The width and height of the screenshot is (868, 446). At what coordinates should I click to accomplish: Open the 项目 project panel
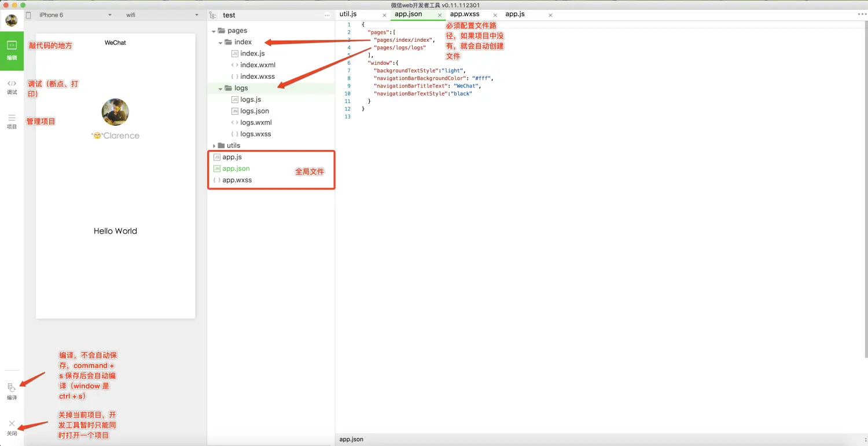pos(12,122)
